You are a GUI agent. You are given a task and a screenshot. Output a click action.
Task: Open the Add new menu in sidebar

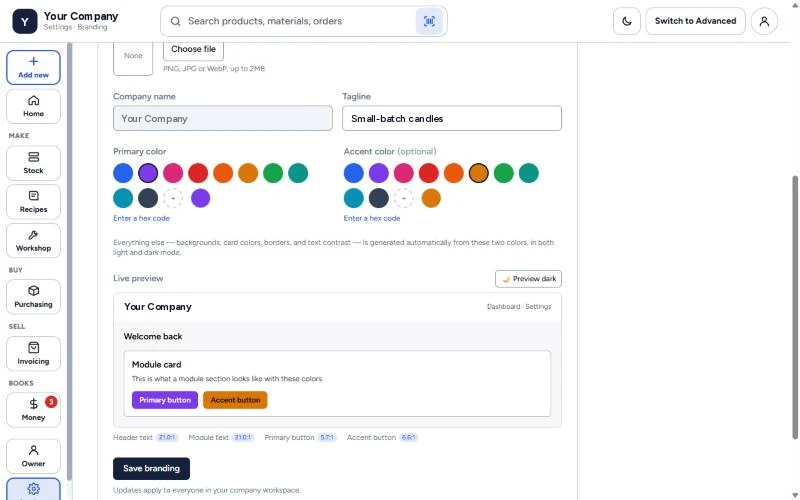pos(33,67)
